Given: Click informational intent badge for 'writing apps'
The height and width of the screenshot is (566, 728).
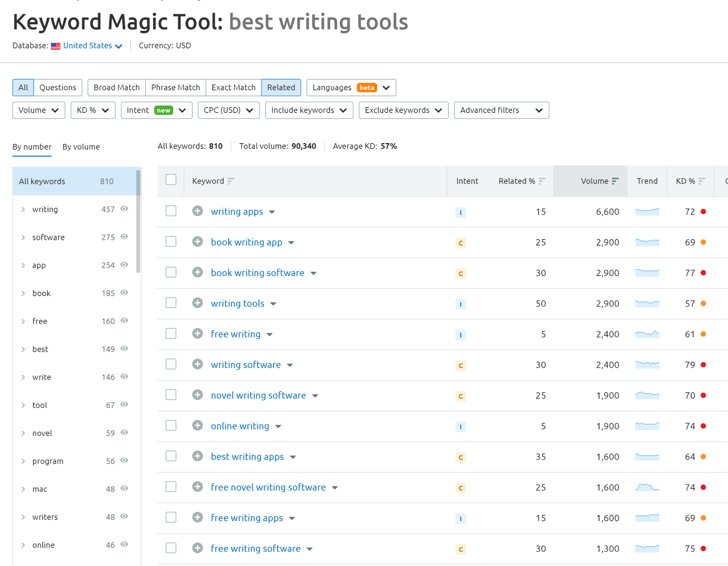Looking at the screenshot, I should tap(460, 212).
